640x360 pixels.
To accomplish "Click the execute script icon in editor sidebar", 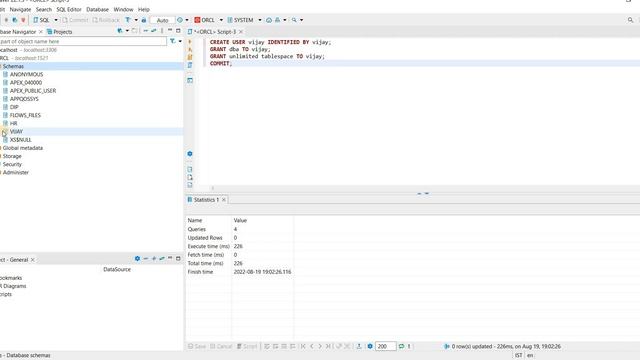I will click(x=190, y=57).
